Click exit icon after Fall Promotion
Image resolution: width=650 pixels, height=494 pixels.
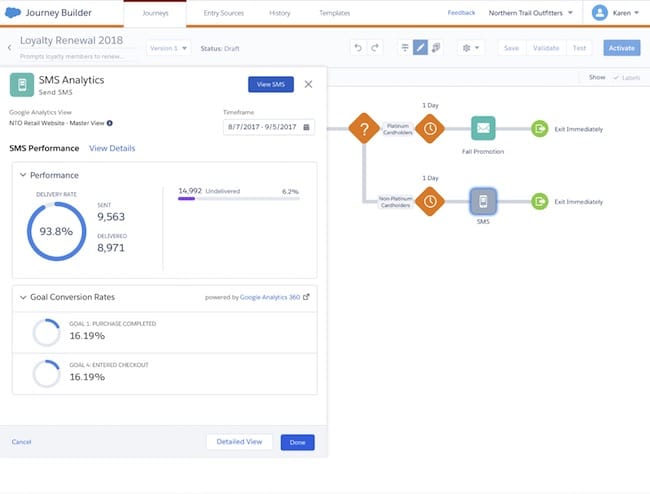(x=540, y=128)
